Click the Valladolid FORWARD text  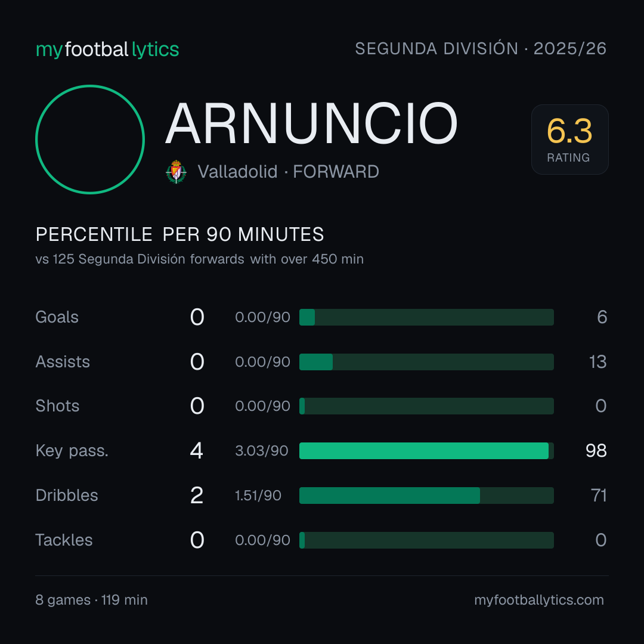pyautogui.click(x=289, y=172)
